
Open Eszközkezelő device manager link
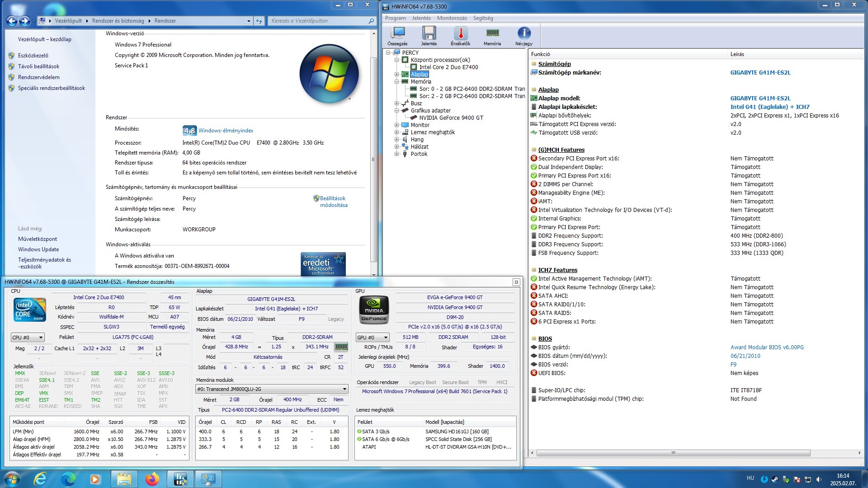point(33,56)
